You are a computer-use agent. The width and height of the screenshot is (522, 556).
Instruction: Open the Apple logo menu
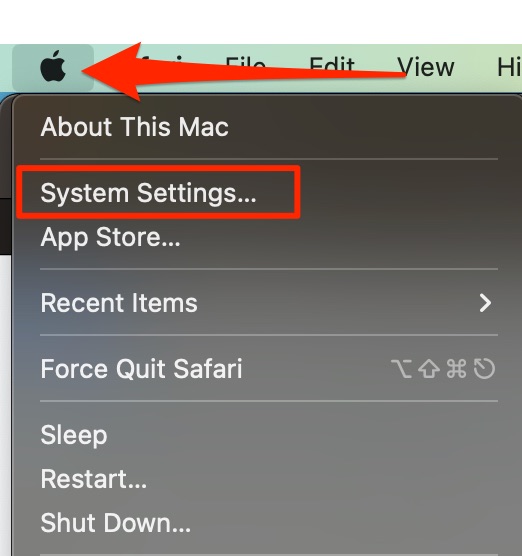tap(53, 67)
